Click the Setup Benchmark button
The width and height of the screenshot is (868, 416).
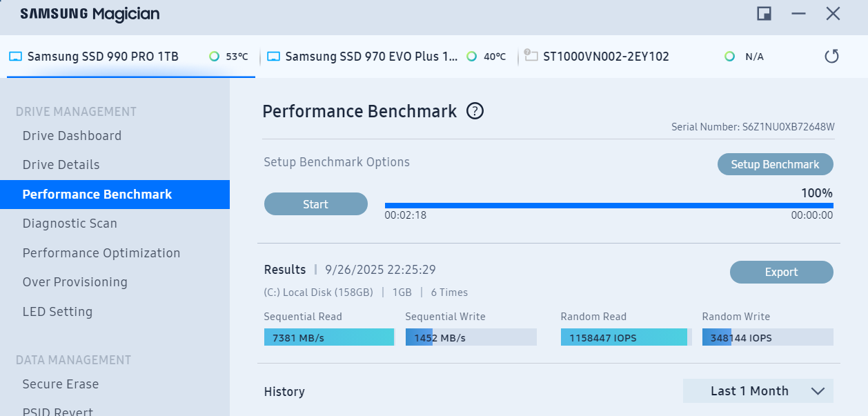(x=775, y=165)
